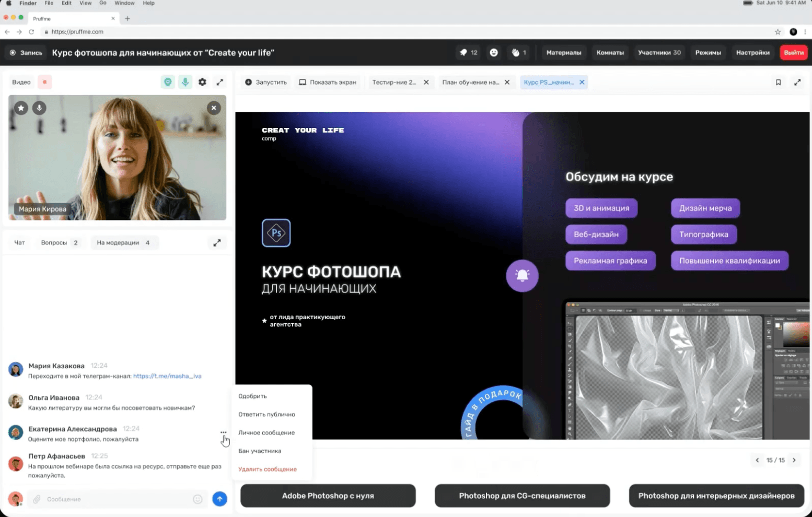Click the Сообщение input field
The image size is (812, 517).
coord(115,499)
